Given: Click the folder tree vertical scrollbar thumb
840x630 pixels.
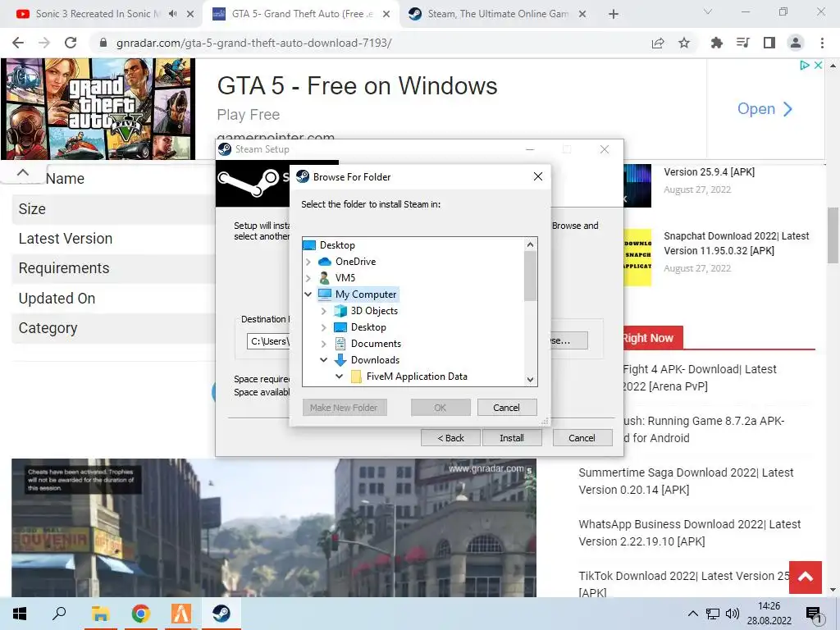Looking at the screenshot, I should pyautogui.click(x=531, y=276).
